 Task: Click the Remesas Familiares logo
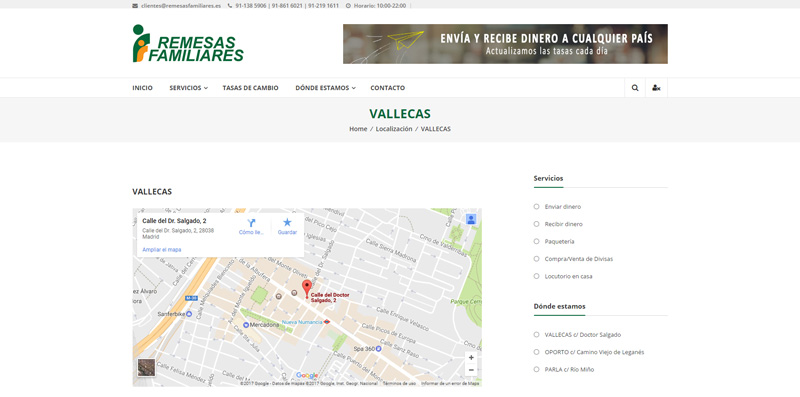tap(188, 43)
